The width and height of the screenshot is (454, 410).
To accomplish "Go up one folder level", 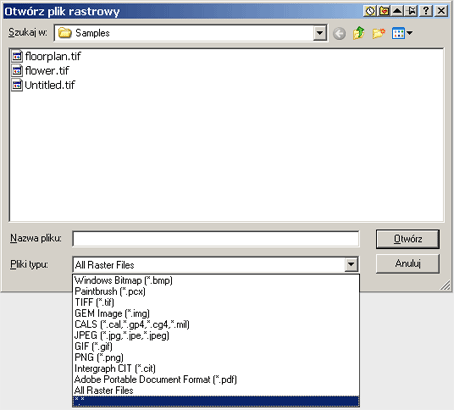I will 359,33.
